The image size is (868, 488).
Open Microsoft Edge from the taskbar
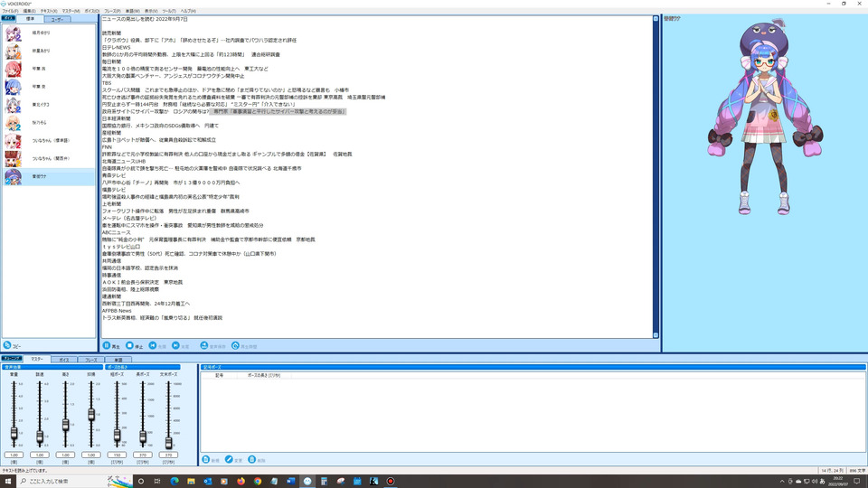coord(175,481)
